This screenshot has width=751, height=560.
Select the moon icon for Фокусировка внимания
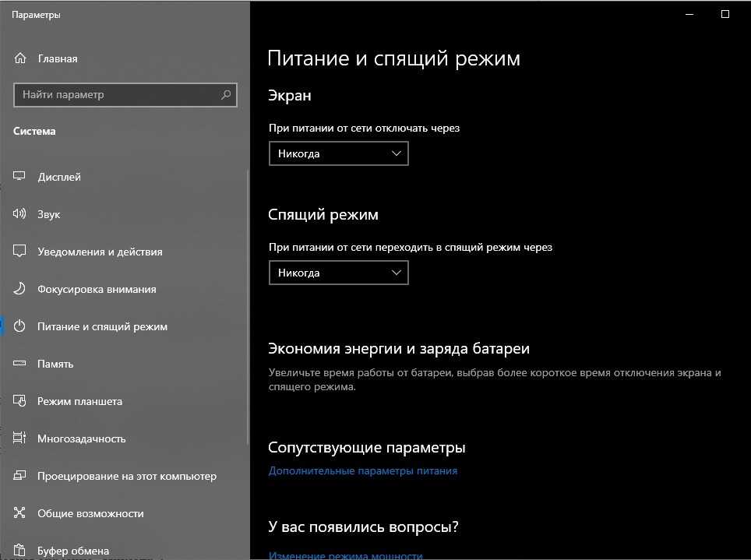coord(20,289)
